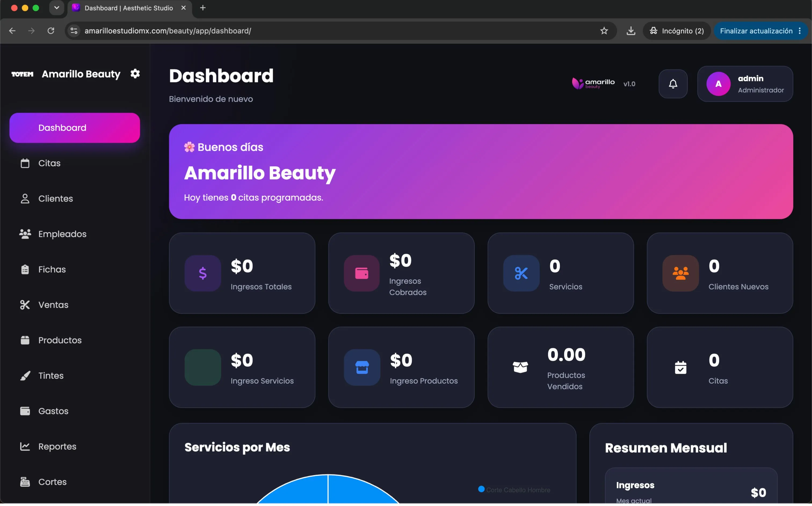Click the Tintes brush icon in the sidebar
Image resolution: width=812 pixels, height=506 pixels.
(x=25, y=376)
